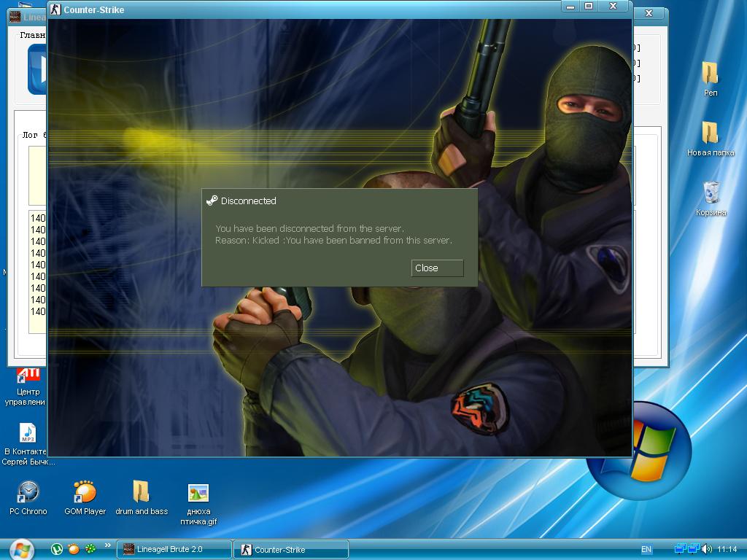This screenshot has height=560, width=747.
Task: Switch to LineageII Brute 2.0 taskbar button
Action: point(174,550)
